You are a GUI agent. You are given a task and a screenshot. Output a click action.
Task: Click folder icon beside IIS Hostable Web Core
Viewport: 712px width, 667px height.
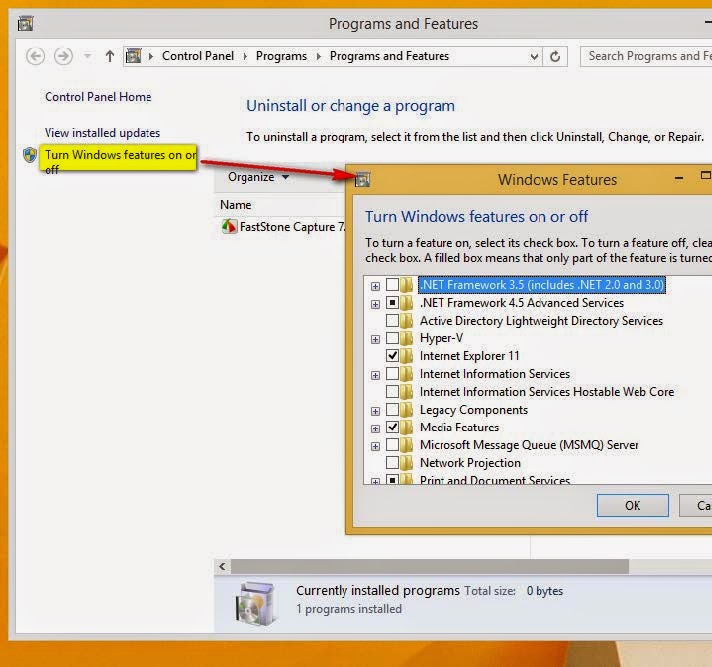407,391
